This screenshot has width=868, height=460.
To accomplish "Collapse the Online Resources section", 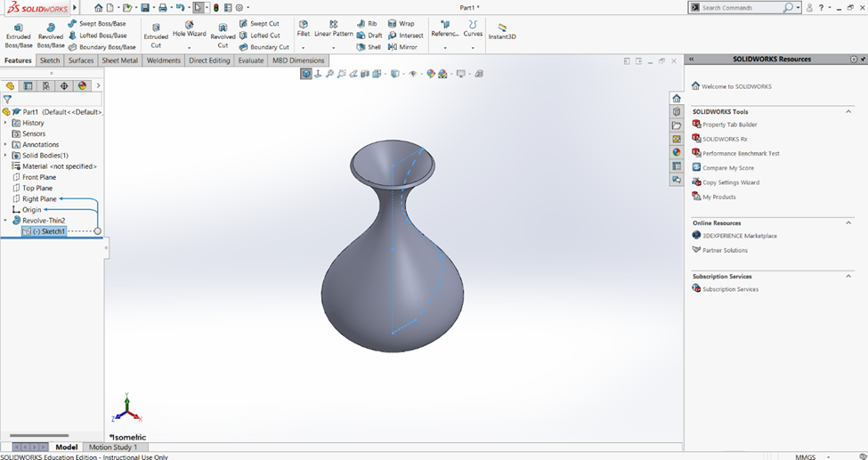I will tap(848, 223).
